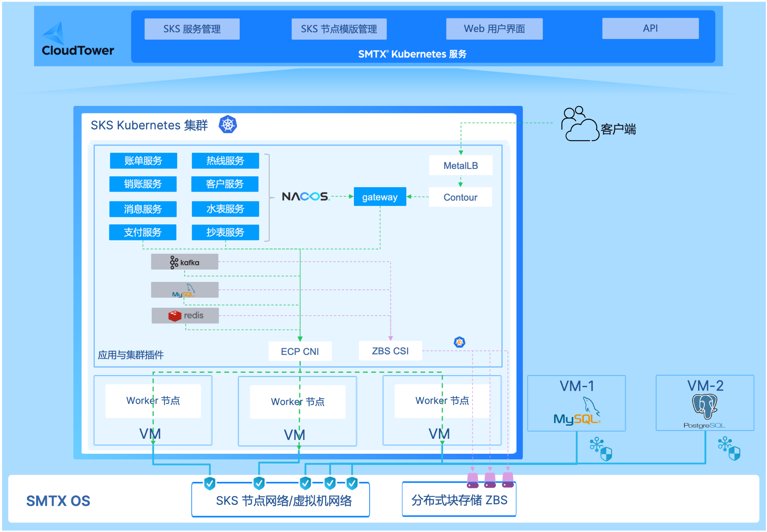
Task: Click the VM-1 title text
Action: click(x=577, y=386)
